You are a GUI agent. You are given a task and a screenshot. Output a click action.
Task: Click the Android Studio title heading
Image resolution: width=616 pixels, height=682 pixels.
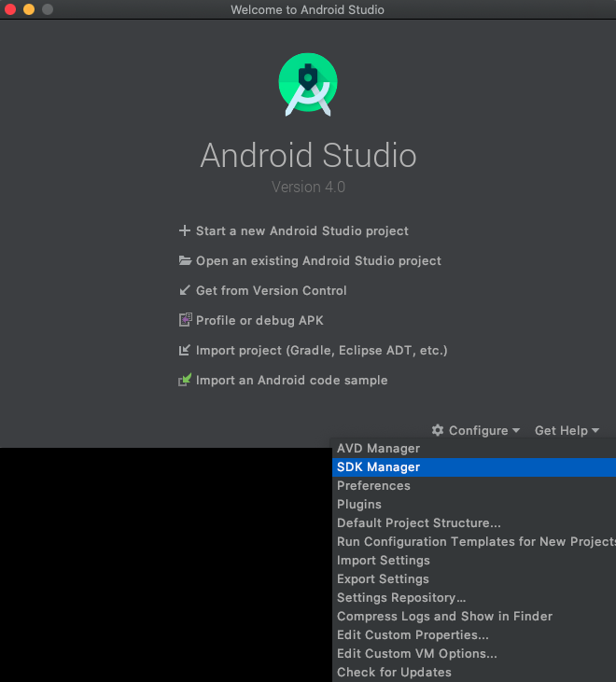[x=308, y=155]
